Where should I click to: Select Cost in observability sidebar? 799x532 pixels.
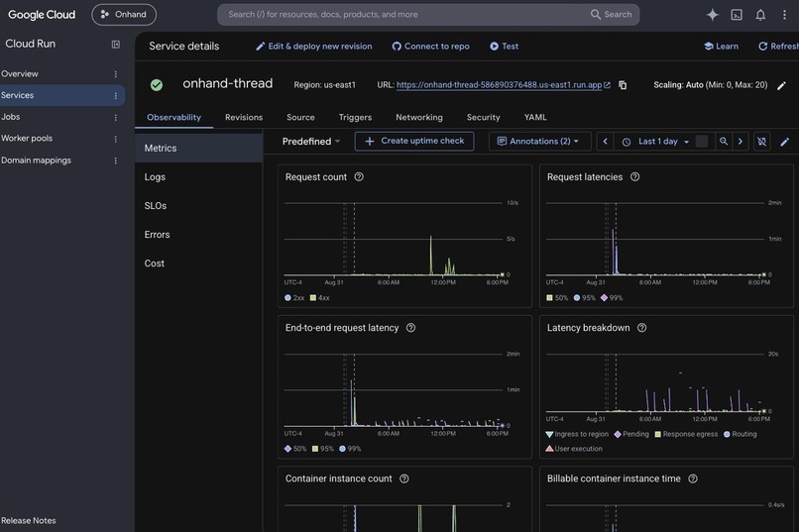(198, 264)
